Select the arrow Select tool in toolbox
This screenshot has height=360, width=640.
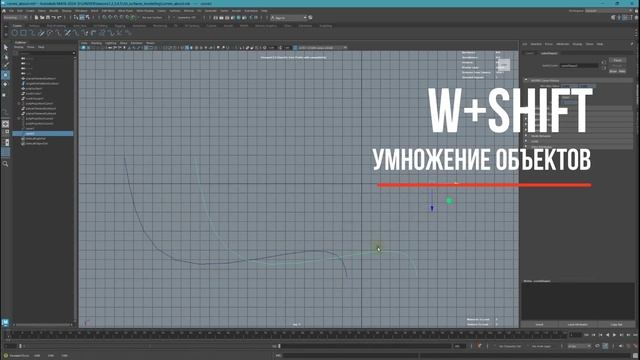[6, 47]
